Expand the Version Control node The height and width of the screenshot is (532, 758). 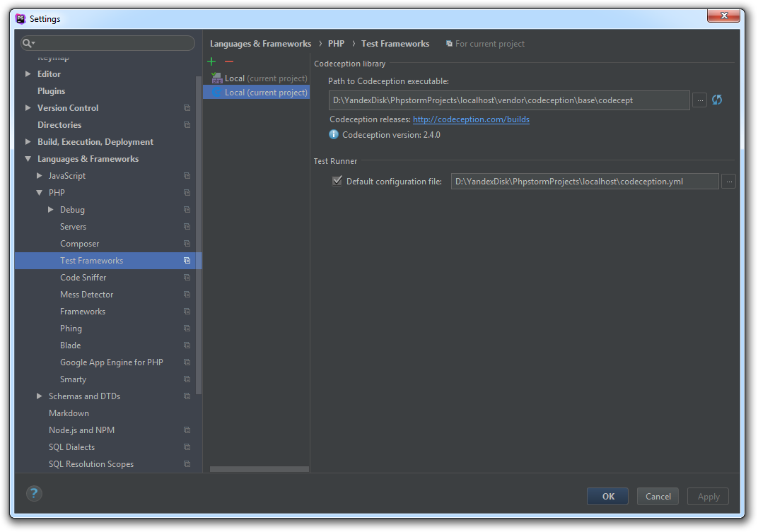28,108
